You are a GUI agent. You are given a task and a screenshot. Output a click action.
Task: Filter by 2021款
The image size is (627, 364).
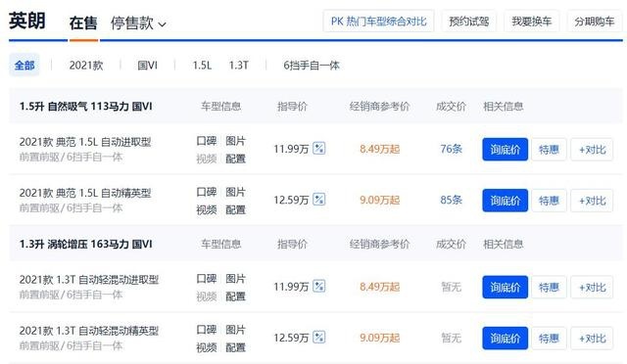(86, 66)
